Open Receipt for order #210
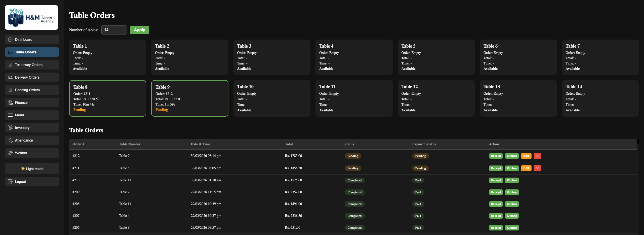644x235 pixels. point(496,180)
